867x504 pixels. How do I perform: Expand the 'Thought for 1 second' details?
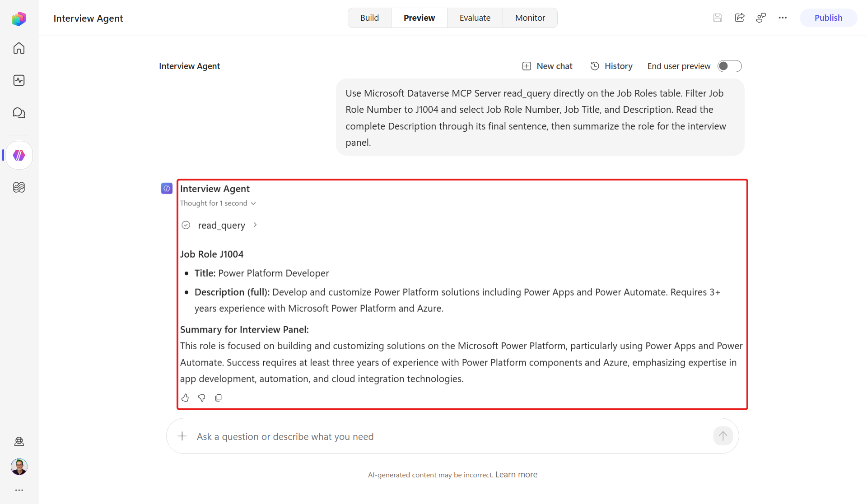coord(218,203)
